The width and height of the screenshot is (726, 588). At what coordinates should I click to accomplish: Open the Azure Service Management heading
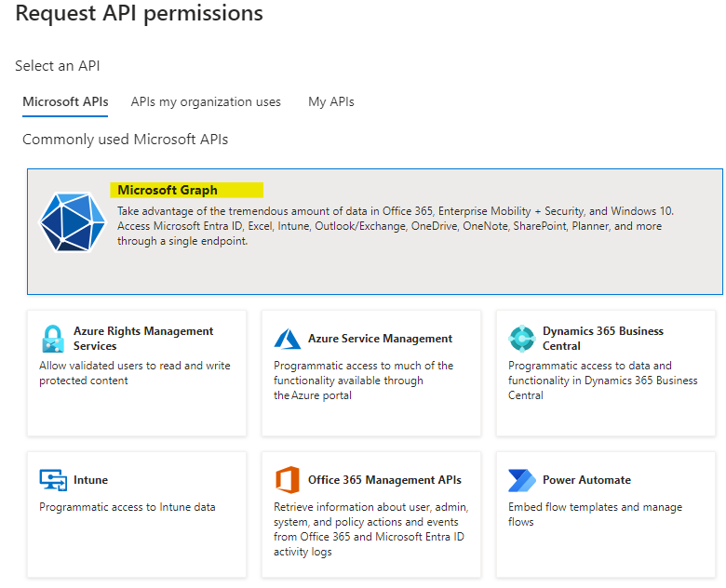[x=380, y=339]
